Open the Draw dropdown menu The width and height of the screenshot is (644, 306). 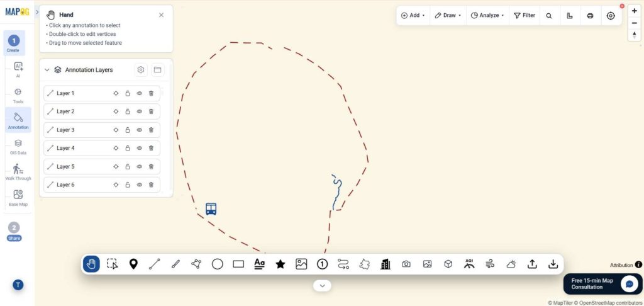coord(448,15)
